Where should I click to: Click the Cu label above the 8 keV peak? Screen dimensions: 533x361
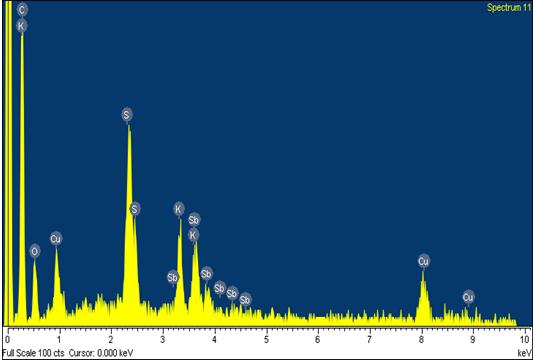tap(424, 261)
